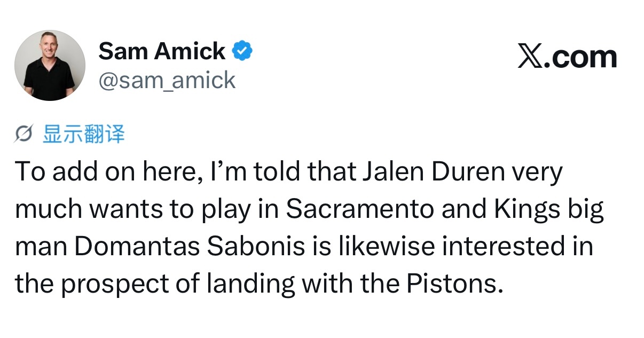
Task: Click the word "interested" in the tweet
Action: point(507,247)
